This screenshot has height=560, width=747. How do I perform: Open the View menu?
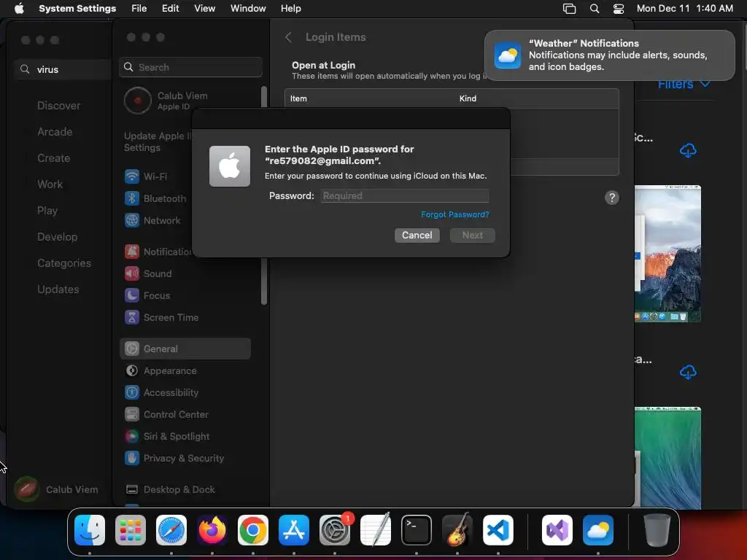(205, 9)
